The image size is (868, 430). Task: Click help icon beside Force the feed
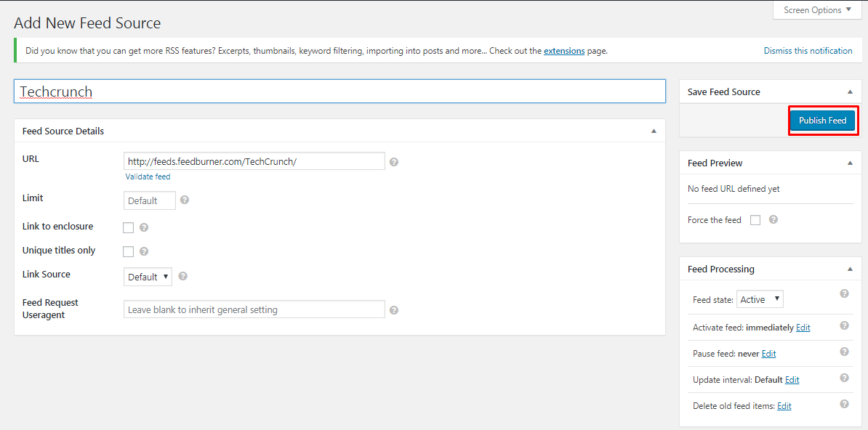774,219
